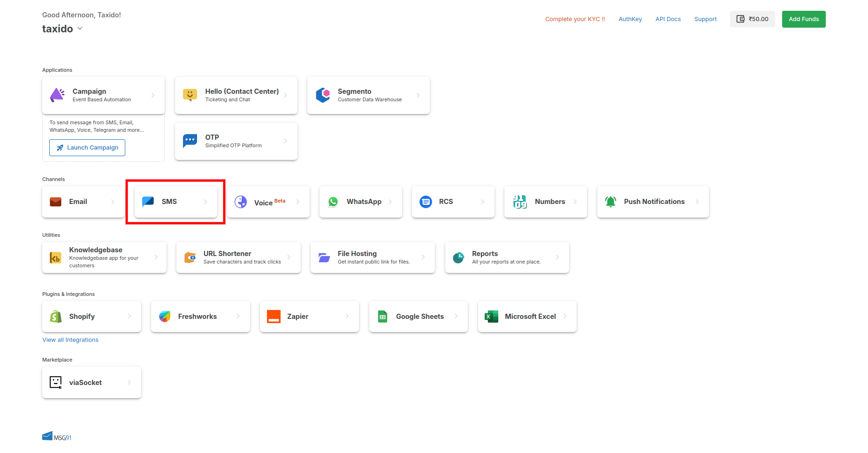Click the Segmento hexagon icon
Image resolution: width=868 pixels, height=453 pixels.
[x=323, y=95]
